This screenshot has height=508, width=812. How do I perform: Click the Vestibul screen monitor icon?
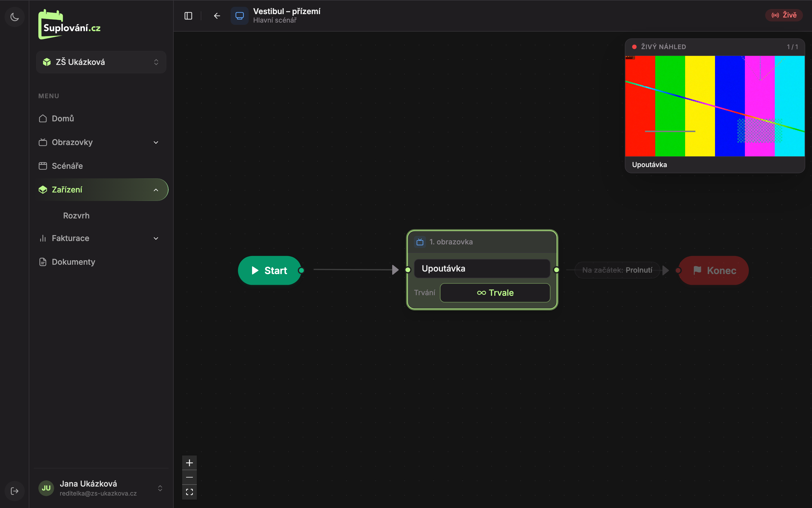240,16
